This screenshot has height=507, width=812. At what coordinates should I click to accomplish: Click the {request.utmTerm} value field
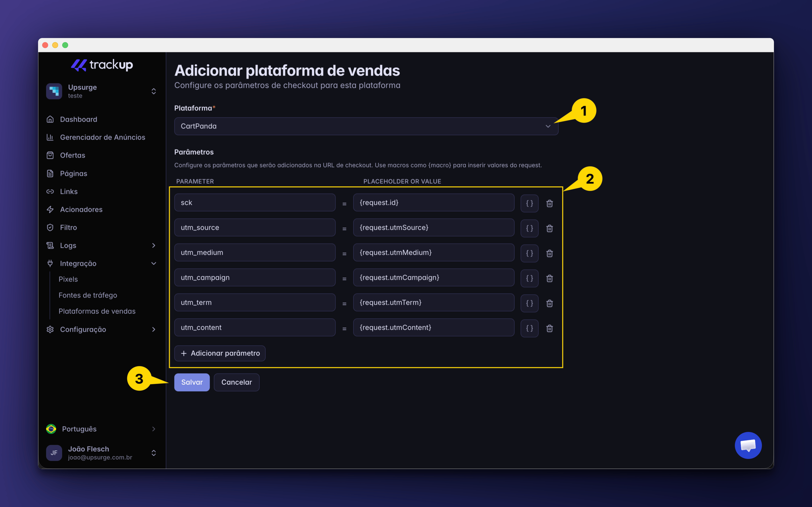pos(433,302)
